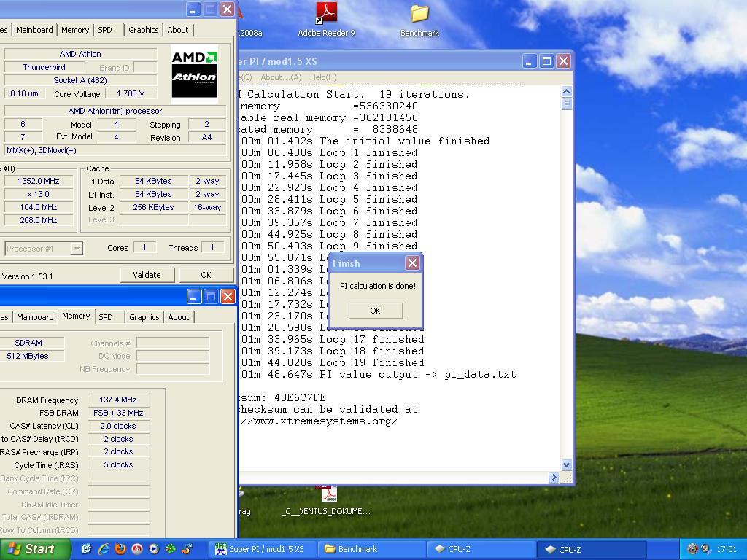This screenshot has height=560, width=747.
Task: Switch to Super PI / mod1.5 XS taskbar button
Action: pyautogui.click(x=261, y=549)
